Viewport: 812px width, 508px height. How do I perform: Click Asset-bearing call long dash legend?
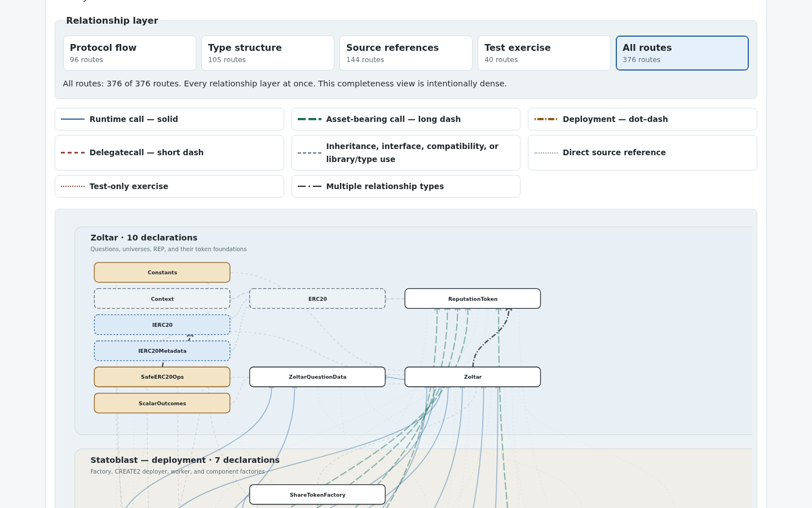[406, 119]
